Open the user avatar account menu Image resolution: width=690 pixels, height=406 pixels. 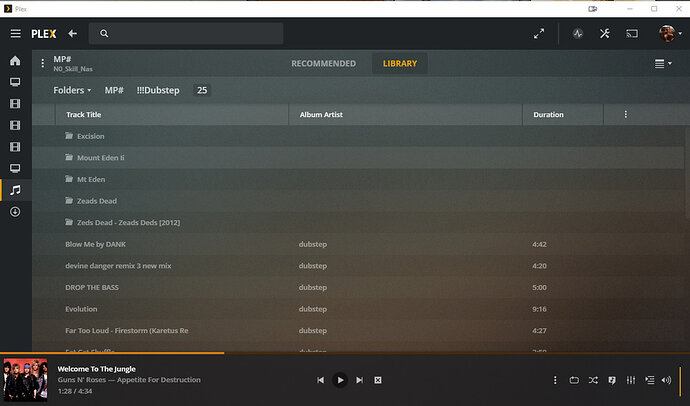point(670,33)
